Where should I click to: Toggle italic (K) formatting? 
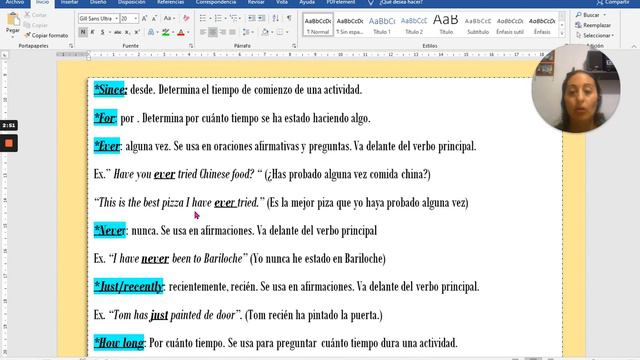pos(93,32)
